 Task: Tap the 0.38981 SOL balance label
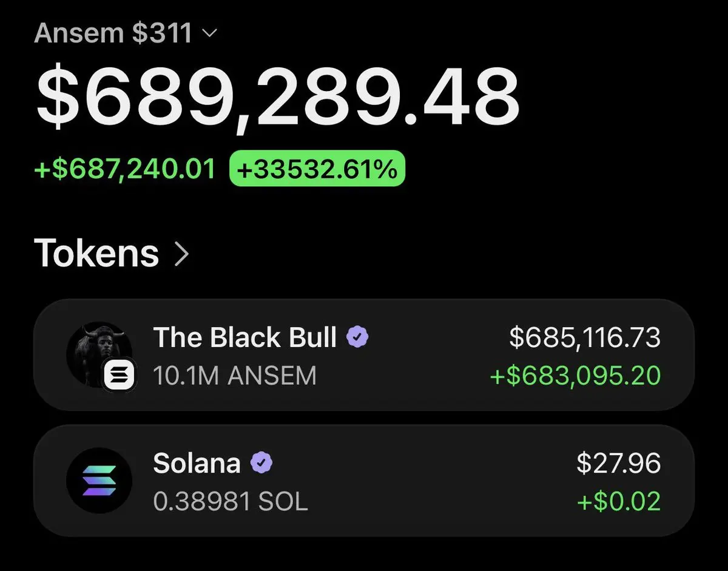(x=231, y=502)
